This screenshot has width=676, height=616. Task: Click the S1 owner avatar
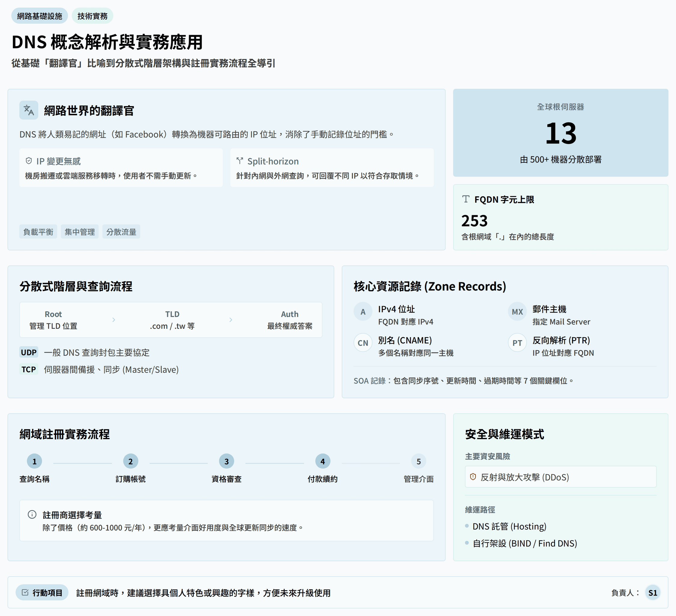pyautogui.click(x=652, y=593)
